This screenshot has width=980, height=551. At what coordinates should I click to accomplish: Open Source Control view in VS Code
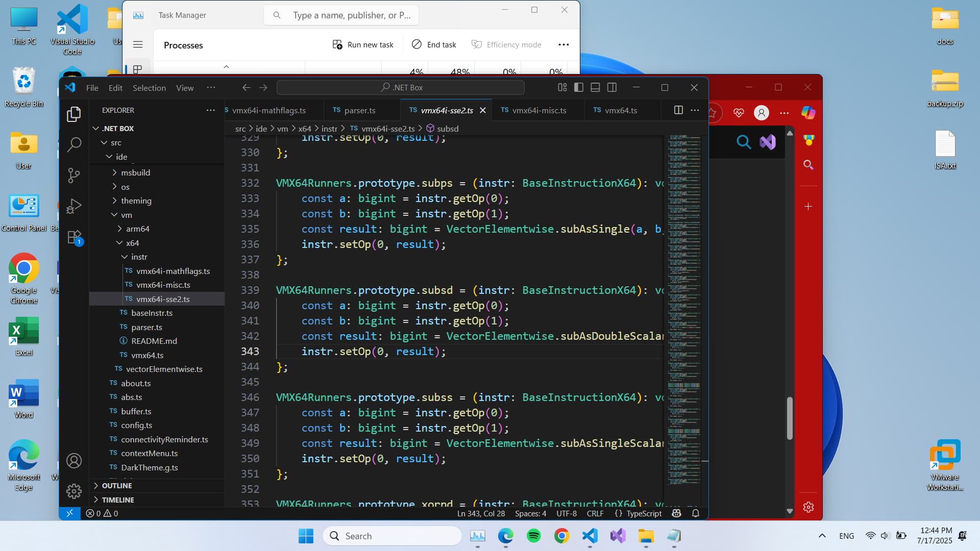point(74,176)
